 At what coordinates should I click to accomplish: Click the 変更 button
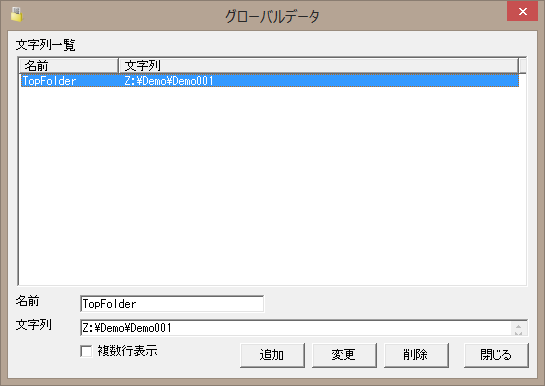point(344,355)
